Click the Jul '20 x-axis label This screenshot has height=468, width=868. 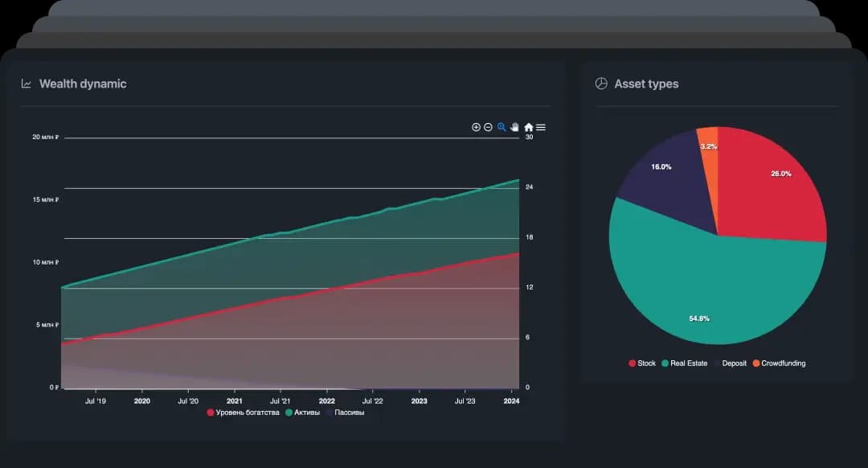[x=187, y=401]
